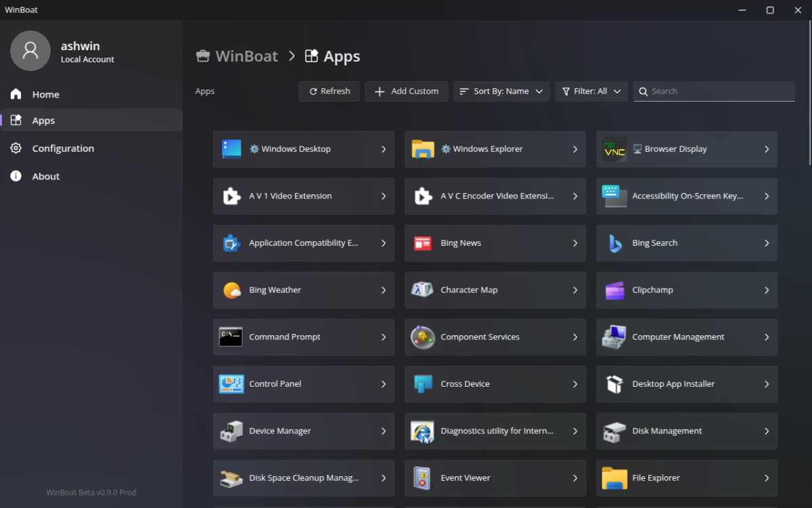Viewport: 812px width, 508px height.
Task: Click the Refresh button
Action: 329,91
